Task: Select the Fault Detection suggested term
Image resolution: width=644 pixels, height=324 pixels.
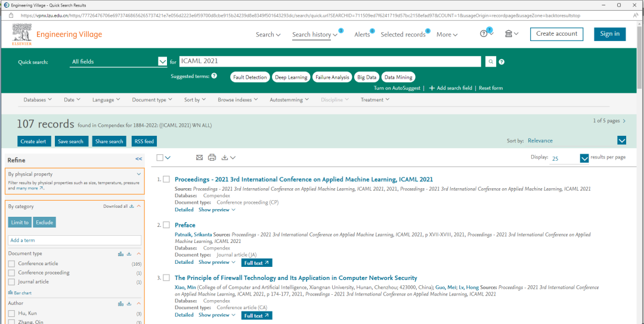Action: click(x=250, y=77)
